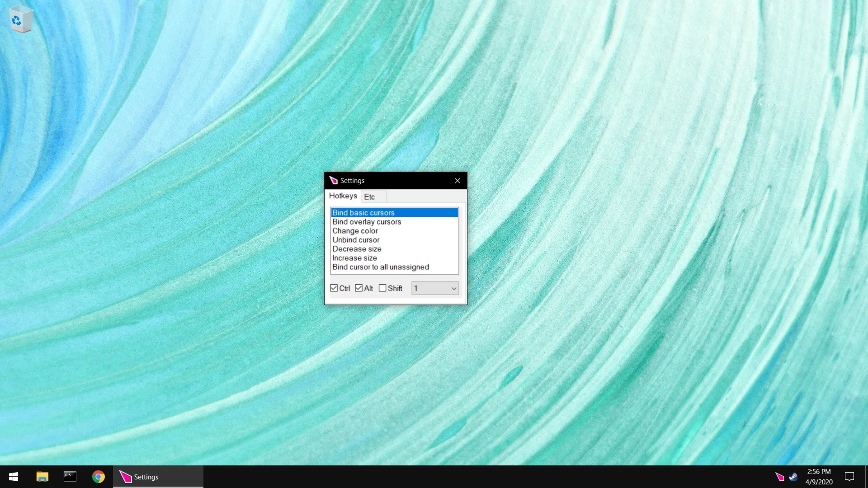Launch Command Prompt from the taskbar
The width and height of the screenshot is (868, 488).
tap(70, 477)
